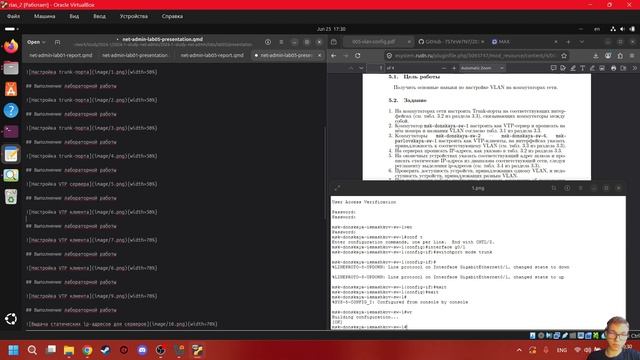Open the Машина menu
640x360 pixels.
point(44,16)
